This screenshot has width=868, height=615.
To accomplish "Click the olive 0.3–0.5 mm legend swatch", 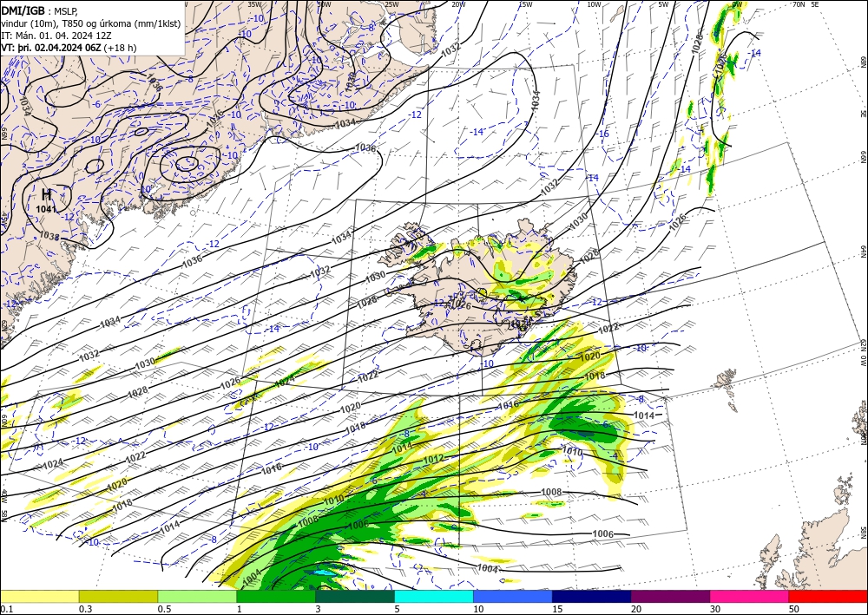I will pos(118,596).
